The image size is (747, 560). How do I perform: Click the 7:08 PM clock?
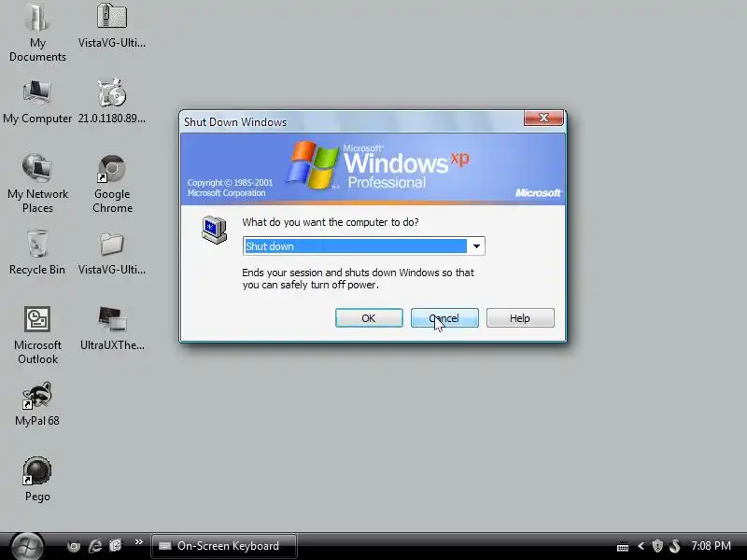tap(712, 546)
